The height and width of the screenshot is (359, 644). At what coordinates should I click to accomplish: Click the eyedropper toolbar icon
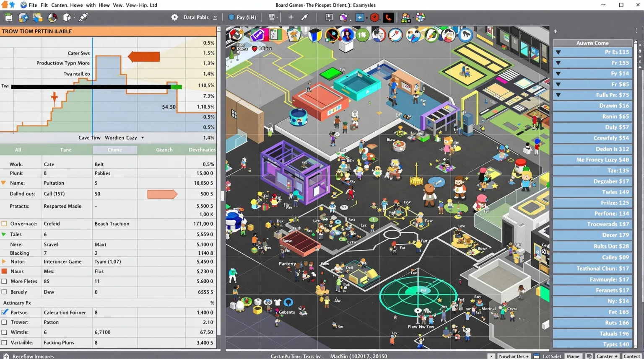click(305, 18)
